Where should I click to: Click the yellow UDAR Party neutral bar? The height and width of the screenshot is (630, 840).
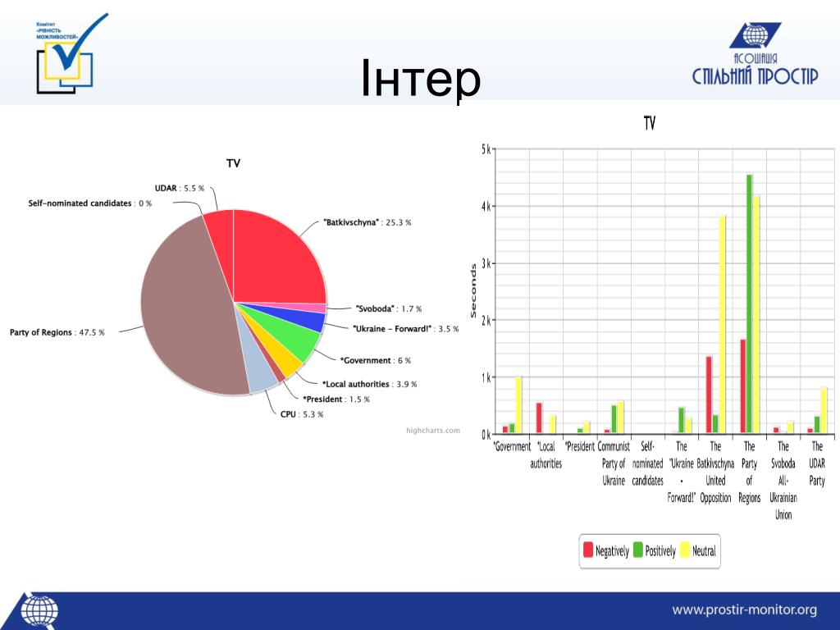(824, 410)
